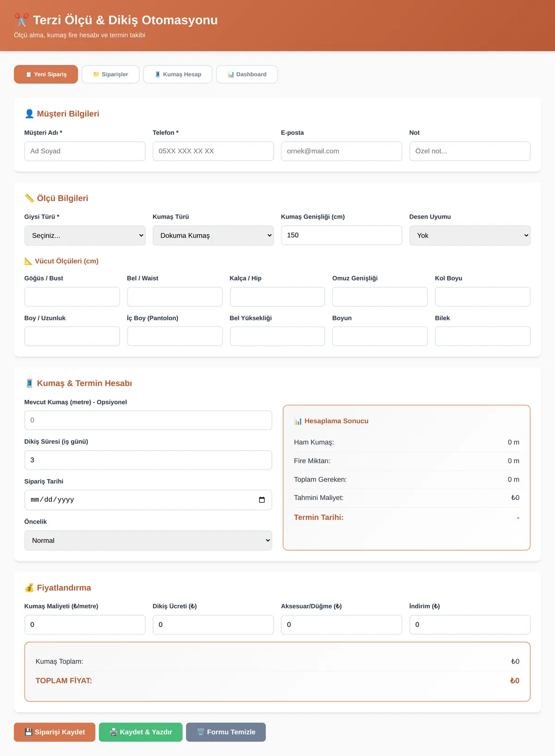Open the Giysi Türü dropdown
The height and width of the screenshot is (756, 555).
click(85, 236)
